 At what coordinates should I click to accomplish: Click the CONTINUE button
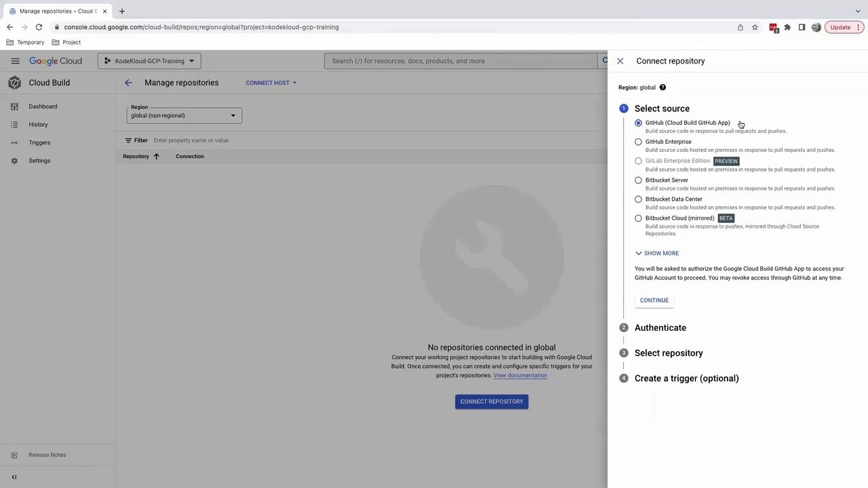pos(654,300)
